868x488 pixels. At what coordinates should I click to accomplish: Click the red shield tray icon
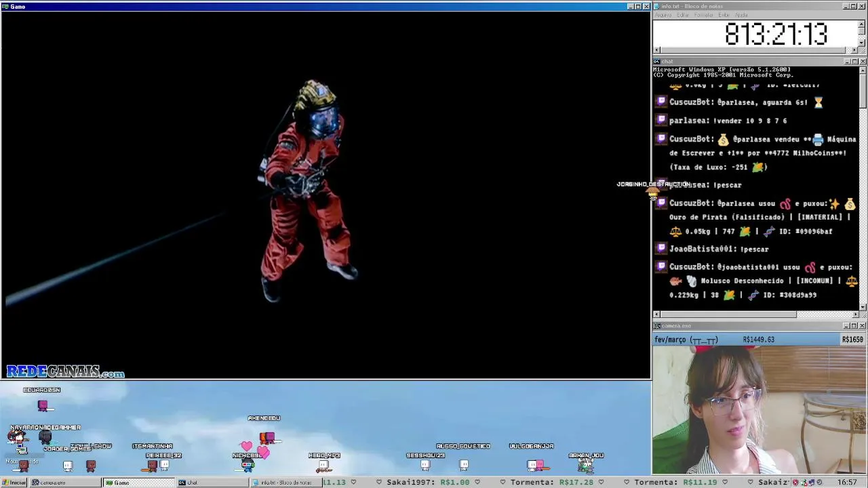(x=795, y=483)
